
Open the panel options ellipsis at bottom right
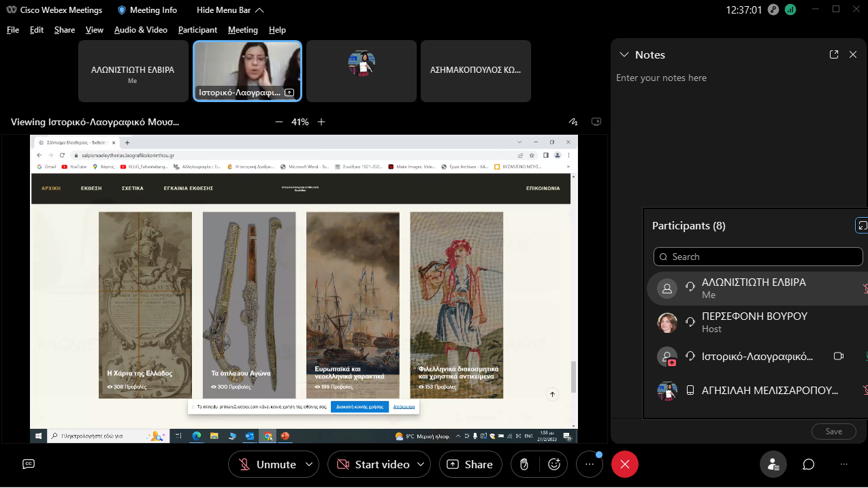[x=844, y=464]
